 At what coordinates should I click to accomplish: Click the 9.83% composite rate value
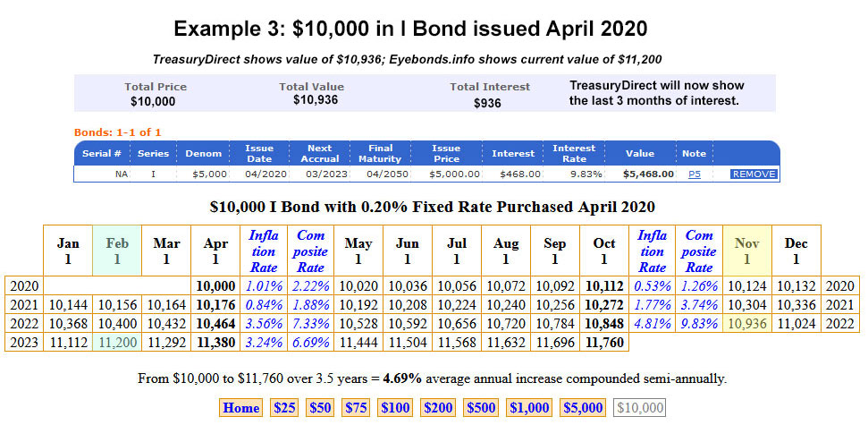pyautogui.click(x=699, y=323)
